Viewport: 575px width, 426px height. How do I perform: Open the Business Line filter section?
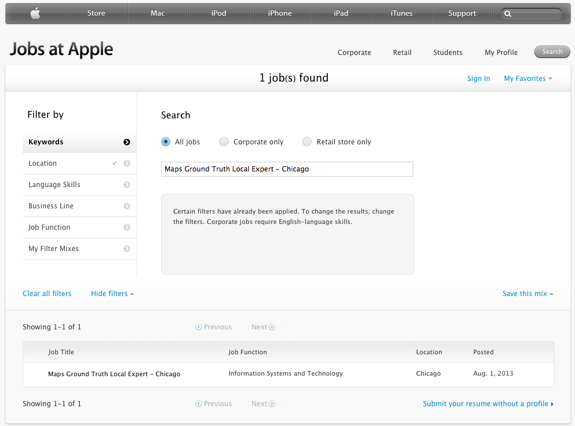(80, 206)
